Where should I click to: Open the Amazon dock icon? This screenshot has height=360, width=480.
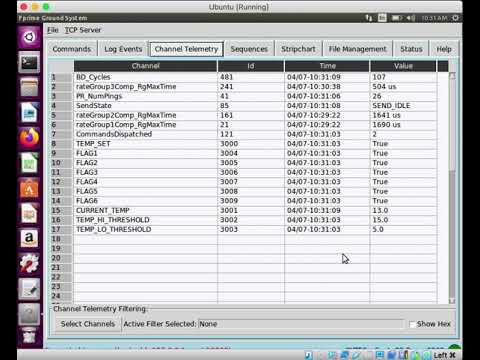pos(29,239)
